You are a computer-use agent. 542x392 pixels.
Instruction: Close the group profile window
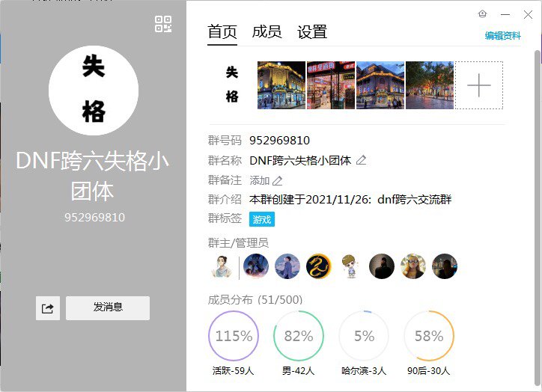528,14
